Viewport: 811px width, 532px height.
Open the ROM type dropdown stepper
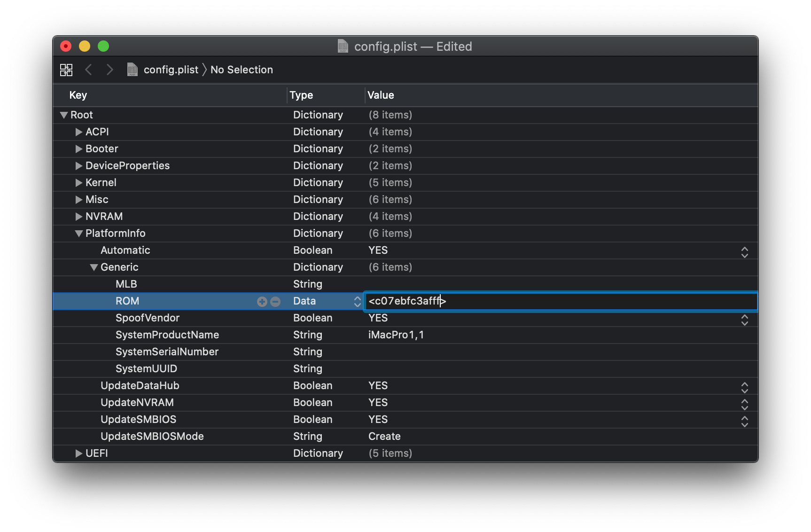point(357,301)
